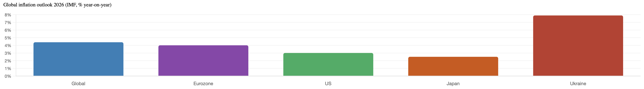Viewport: 644px width, 89px height.
Task: Click the blue Global inflation bar
Action: (x=78, y=59)
